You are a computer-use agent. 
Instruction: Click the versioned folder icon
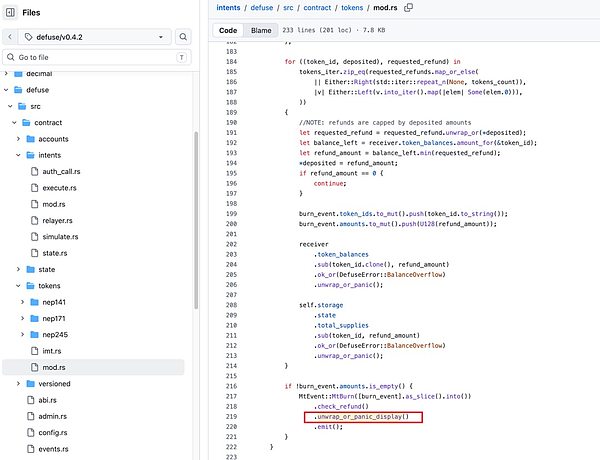(x=31, y=384)
